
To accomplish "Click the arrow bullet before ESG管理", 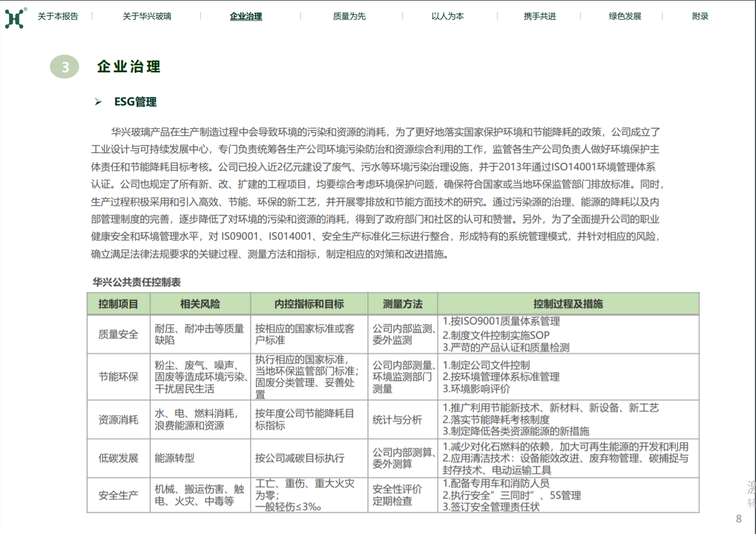I will pos(98,101).
